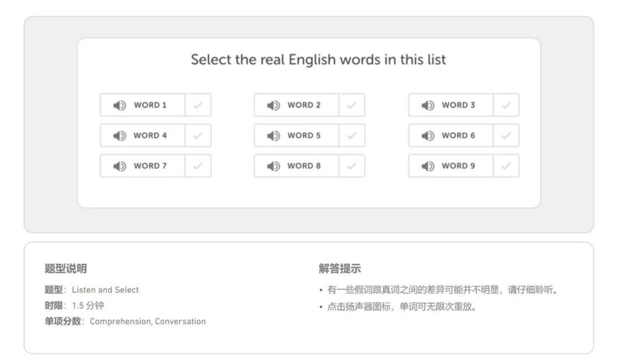The image size is (619, 364).
Task: Check the checkmark box for Word 1
Action: [198, 105]
